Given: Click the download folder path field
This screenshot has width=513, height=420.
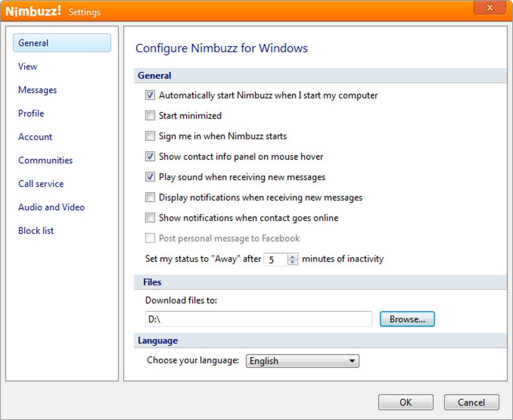Looking at the screenshot, I should click(x=259, y=319).
